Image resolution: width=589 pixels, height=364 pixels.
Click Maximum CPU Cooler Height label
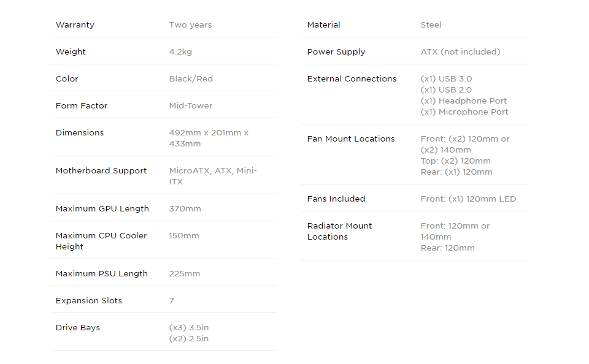point(101,241)
